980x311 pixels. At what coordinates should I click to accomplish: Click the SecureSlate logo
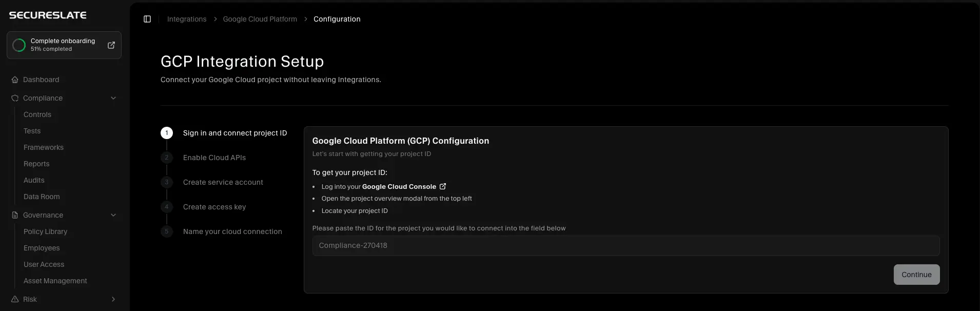click(48, 15)
